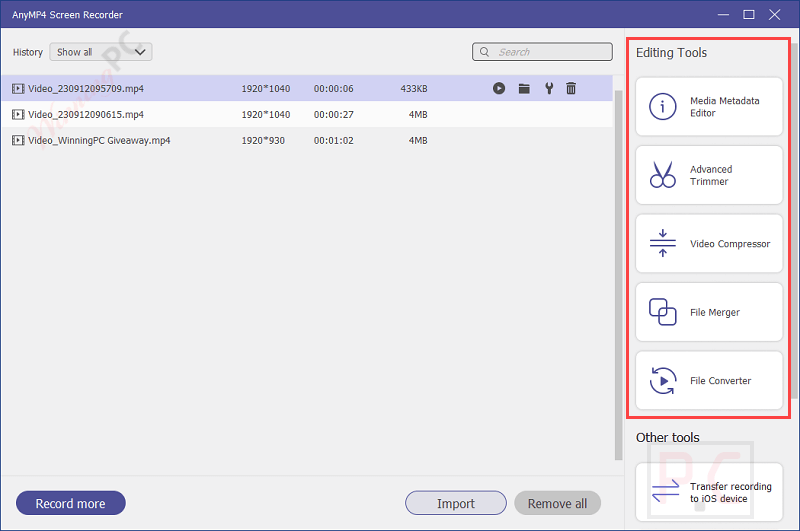This screenshot has width=800, height=531.
Task: Click the 00:01:02 duration value
Action: [334, 140]
